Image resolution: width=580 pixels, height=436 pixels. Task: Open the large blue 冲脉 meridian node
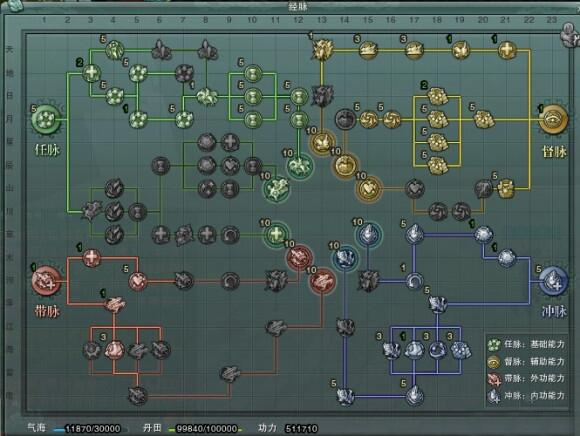[x=553, y=281]
